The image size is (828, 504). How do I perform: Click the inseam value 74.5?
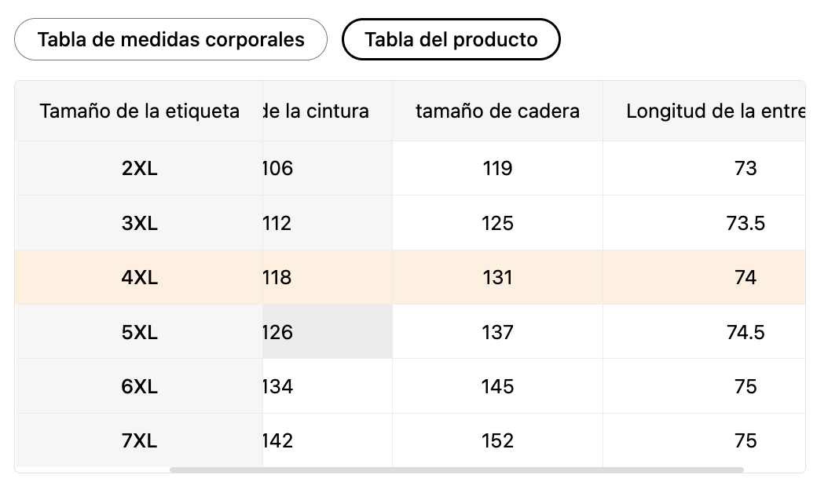pos(745,333)
